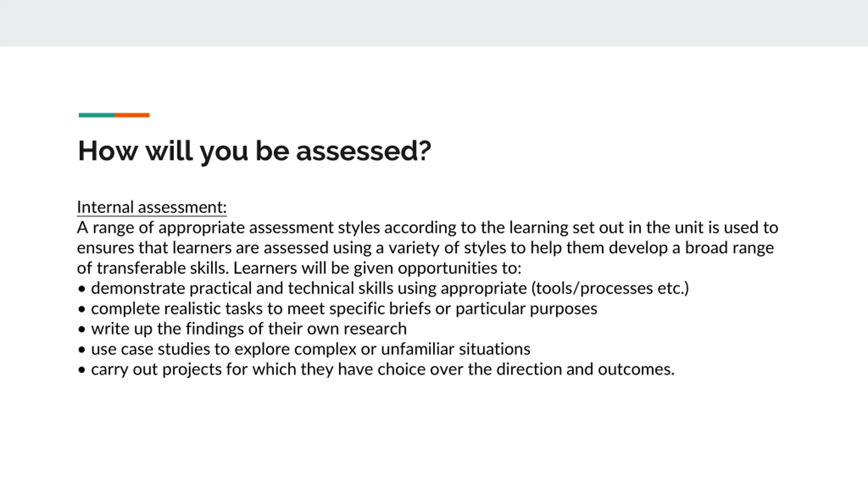This screenshot has width=868, height=488.
Task: Click the '(tools/processes etc.)' text
Action: pos(610,289)
